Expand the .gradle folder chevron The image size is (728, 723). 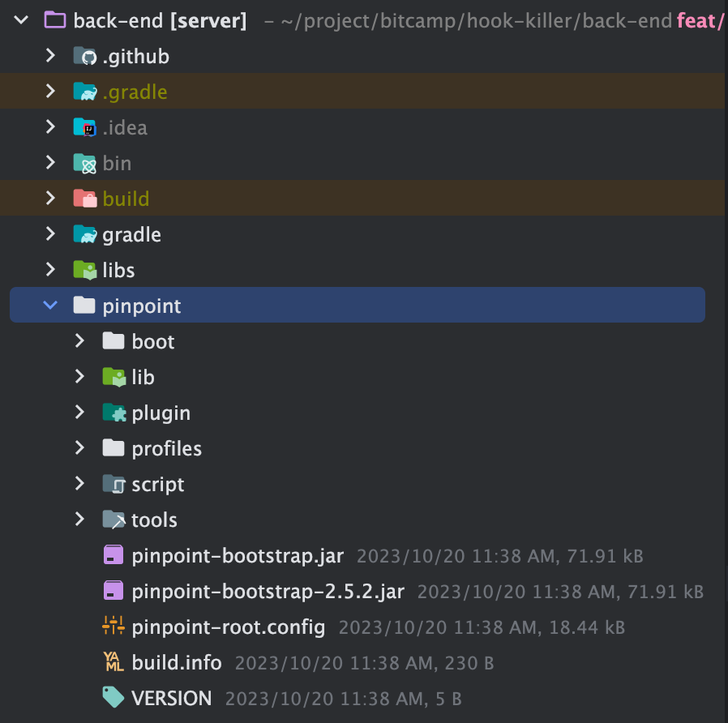coord(50,91)
